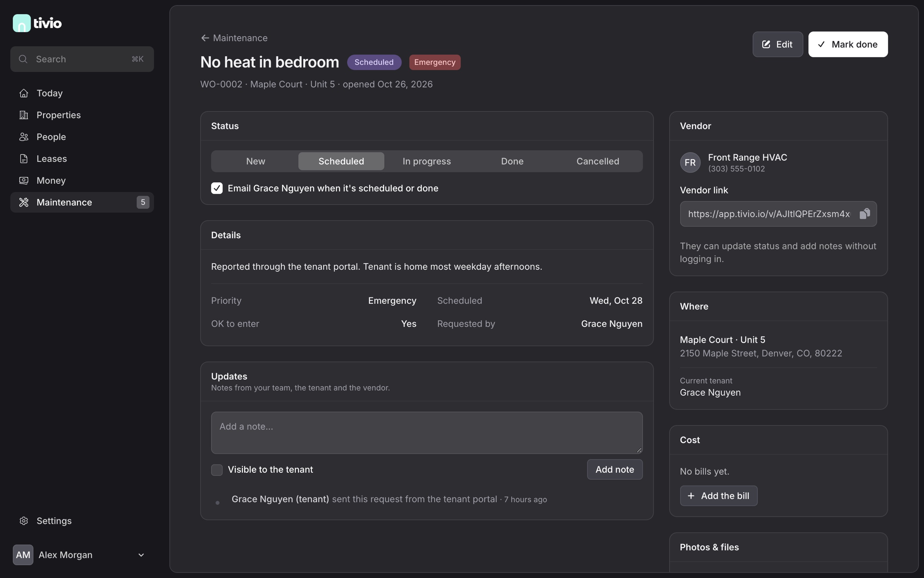Click the Scheduled badge near title
This screenshot has width=924, height=578.
pyautogui.click(x=374, y=62)
